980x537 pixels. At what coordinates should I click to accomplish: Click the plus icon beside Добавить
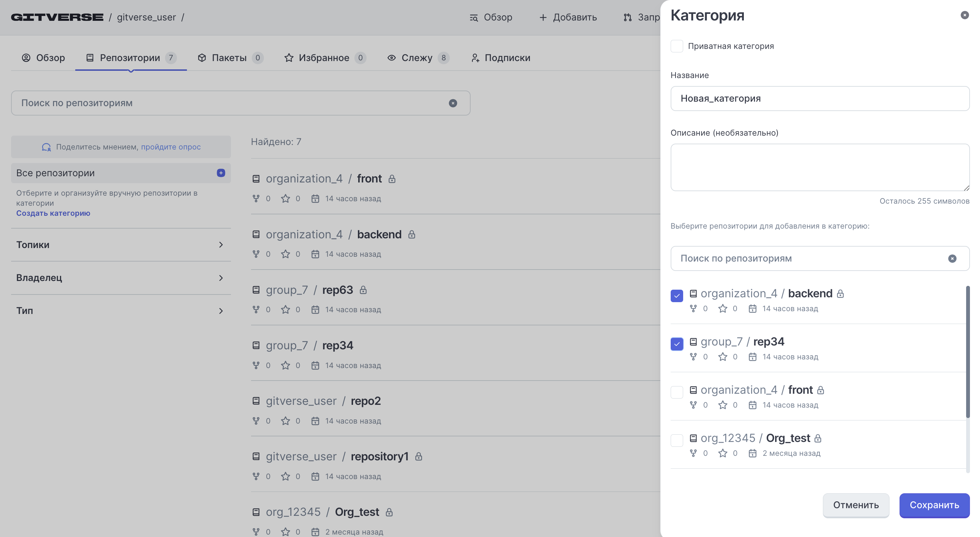click(x=543, y=17)
